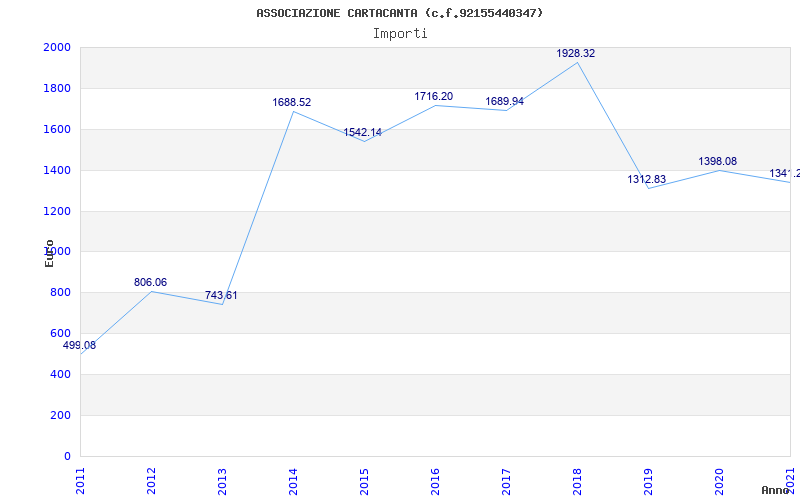Click the 200 y-axis tick label
This screenshot has height=500, width=800.
click(61, 415)
